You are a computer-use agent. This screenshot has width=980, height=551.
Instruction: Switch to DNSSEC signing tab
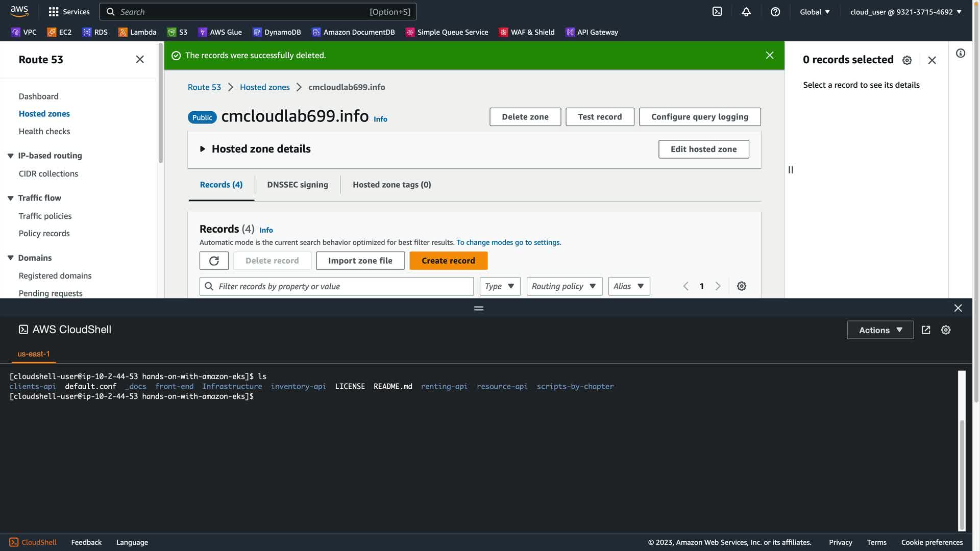297,185
